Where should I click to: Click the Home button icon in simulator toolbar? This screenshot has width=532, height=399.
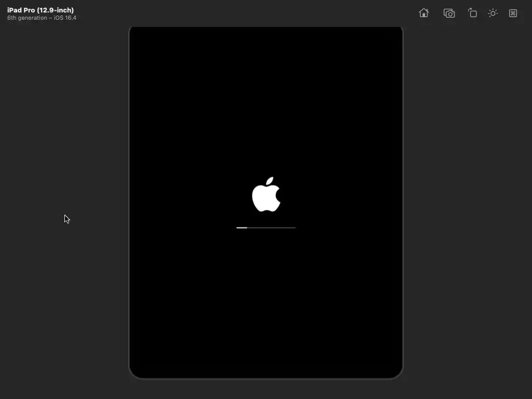tap(424, 13)
